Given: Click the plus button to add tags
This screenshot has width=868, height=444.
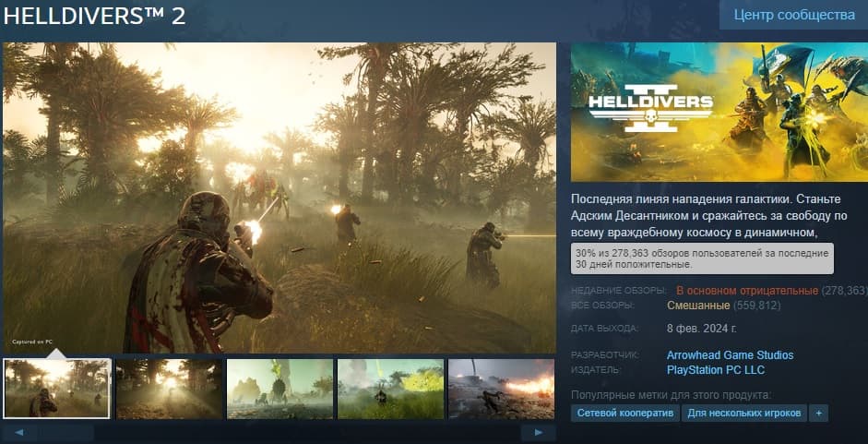Looking at the screenshot, I should [x=818, y=413].
